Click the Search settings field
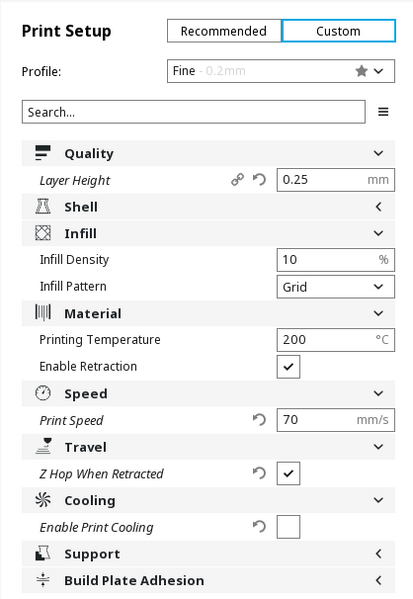 (194, 112)
